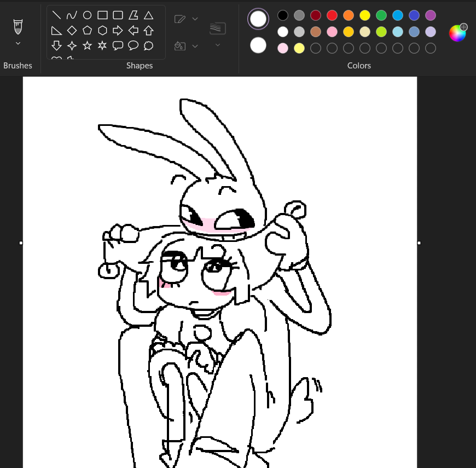
Task: Choose the Cloud callout shape
Action: pyautogui.click(x=148, y=45)
